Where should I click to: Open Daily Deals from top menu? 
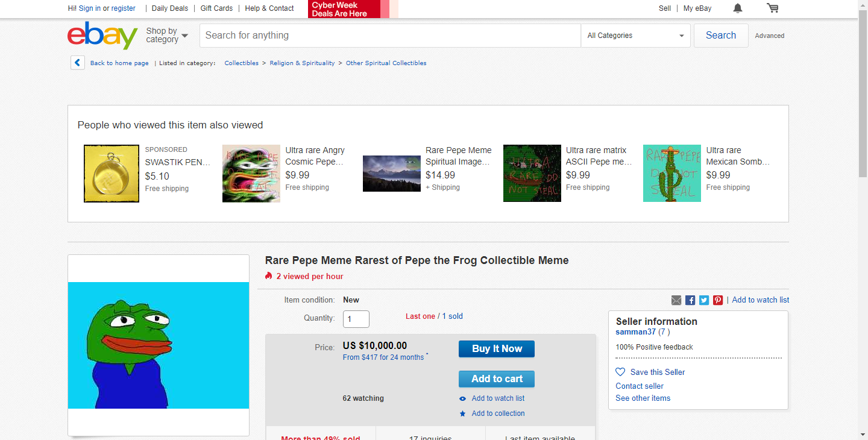point(169,8)
